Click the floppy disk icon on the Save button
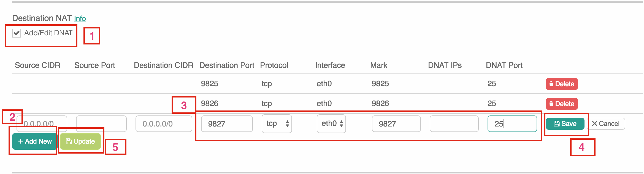Viewport: 644px width, 174px height. click(x=557, y=123)
